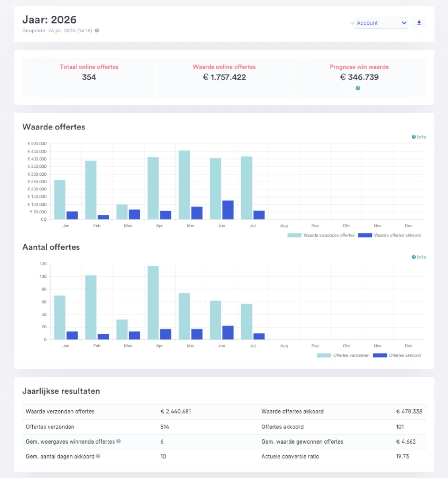Click the Jun akkoord bar in Waarde offertes

click(x=228, y=210)
